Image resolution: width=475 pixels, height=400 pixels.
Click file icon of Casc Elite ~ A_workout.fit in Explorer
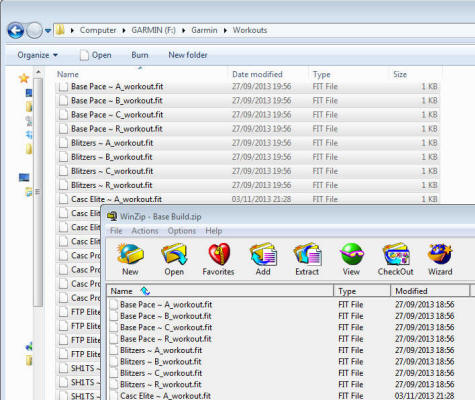63,199
